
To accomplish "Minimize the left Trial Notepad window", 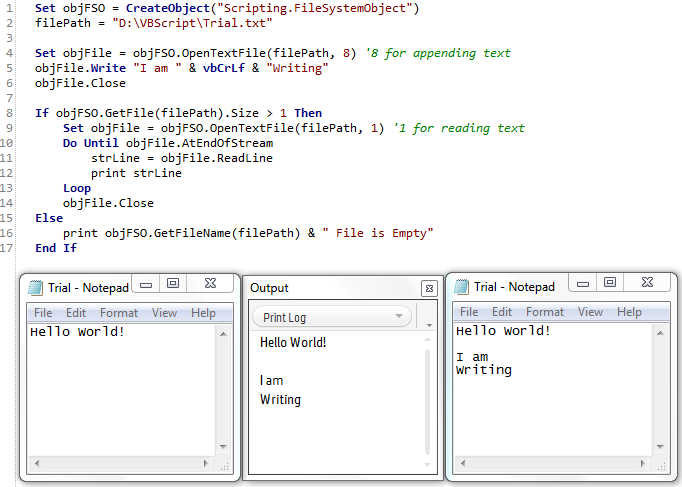I will click(146, 284).
